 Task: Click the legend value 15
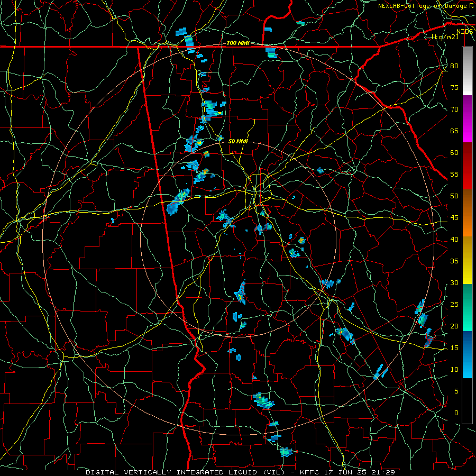coord(454,348)
